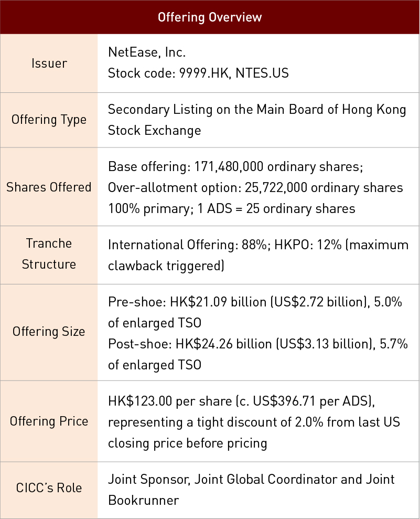Click the Joint Sponsor role description
The image size is (420, 519).
click(x=251, y=479)
